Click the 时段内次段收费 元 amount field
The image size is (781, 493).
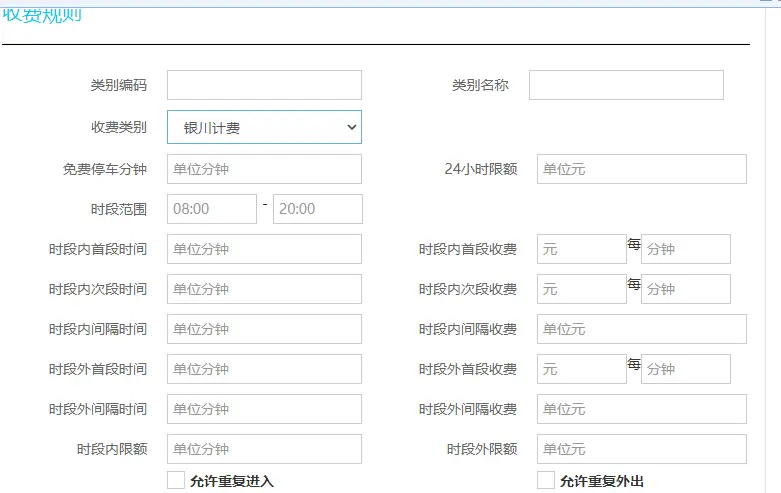(x=581, y=289)
